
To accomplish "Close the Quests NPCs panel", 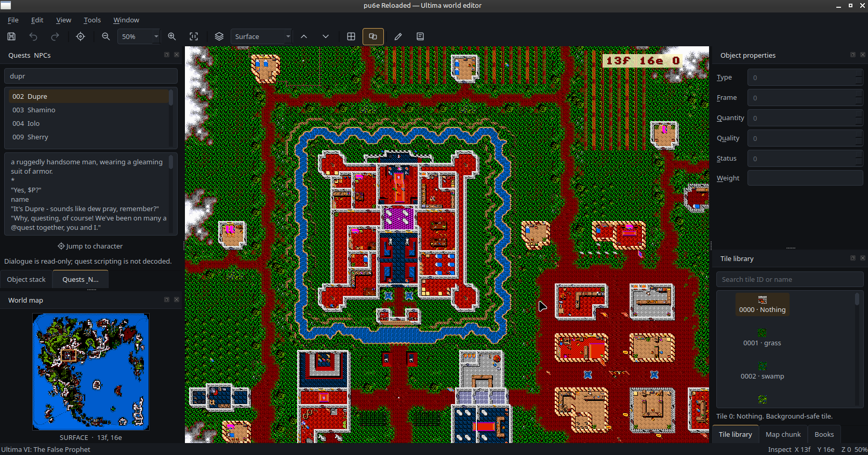I will [177, 55].
